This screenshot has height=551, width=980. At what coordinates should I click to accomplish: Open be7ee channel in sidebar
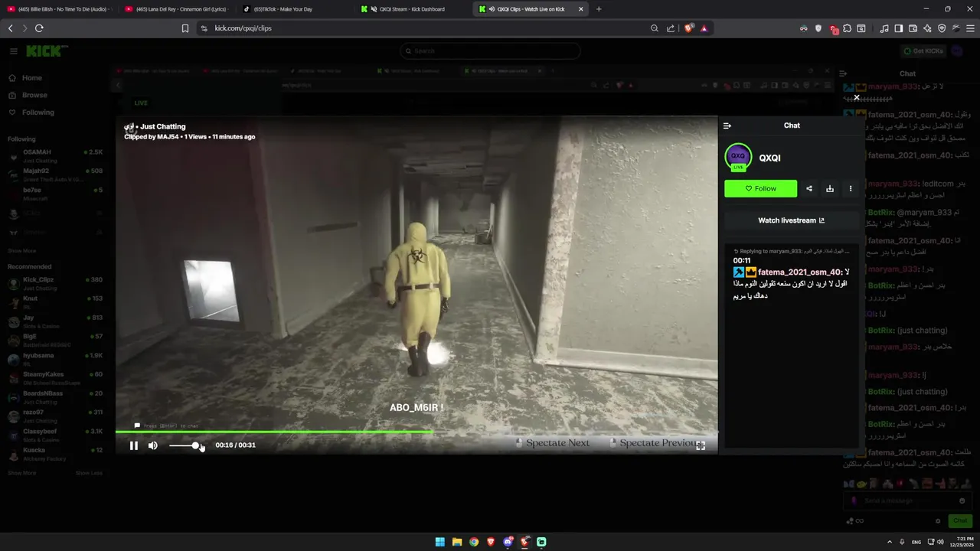coord(55,194)
